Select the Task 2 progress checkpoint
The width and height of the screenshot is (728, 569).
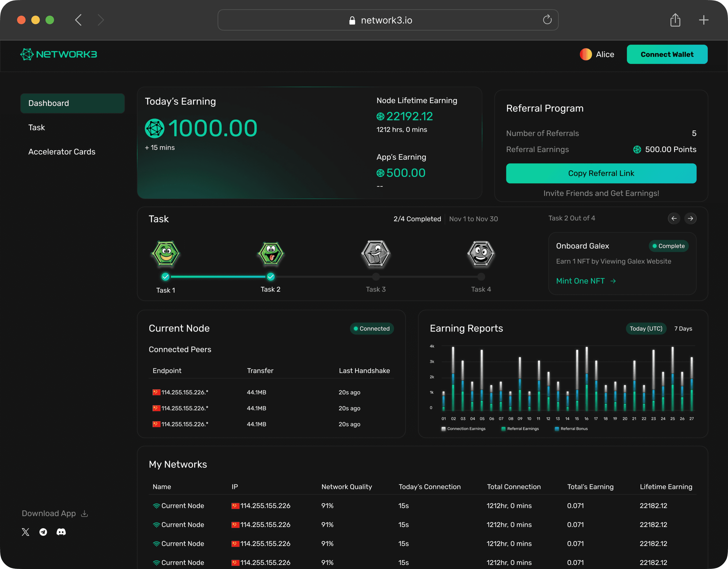point(271,276)
